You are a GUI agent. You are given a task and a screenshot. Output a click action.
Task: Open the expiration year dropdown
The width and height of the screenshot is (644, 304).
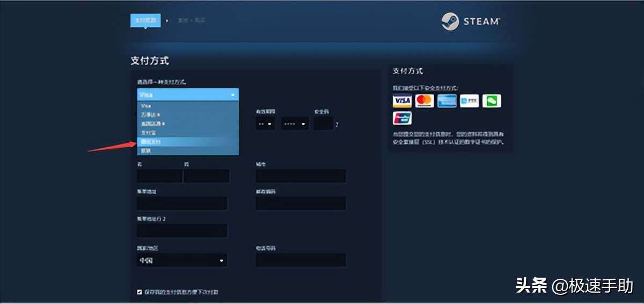[295, 124]
